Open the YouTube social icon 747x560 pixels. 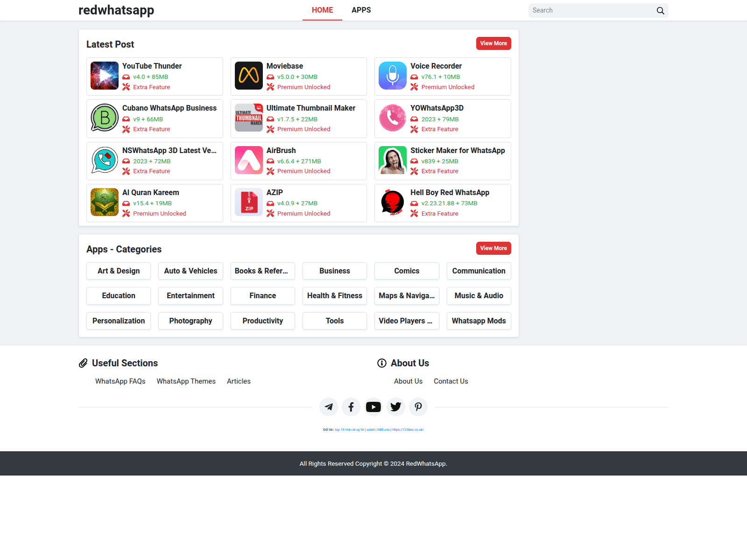373,407
